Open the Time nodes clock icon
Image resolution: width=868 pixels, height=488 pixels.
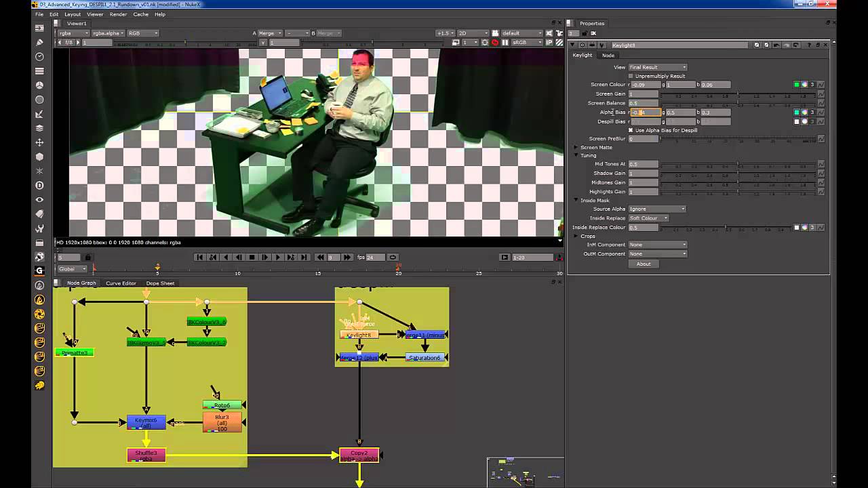click(39, 57)
